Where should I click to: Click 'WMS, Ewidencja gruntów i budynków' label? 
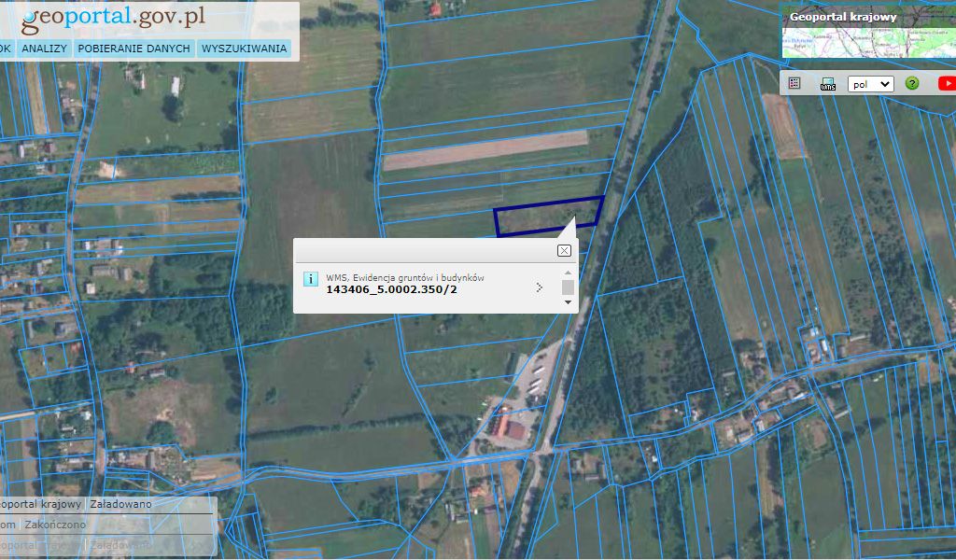[x=405, y=278]
